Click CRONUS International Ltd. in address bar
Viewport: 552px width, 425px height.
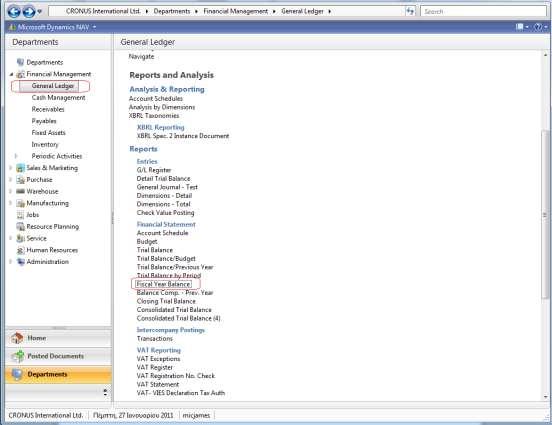pyautogui.click(x=103, y=11)
